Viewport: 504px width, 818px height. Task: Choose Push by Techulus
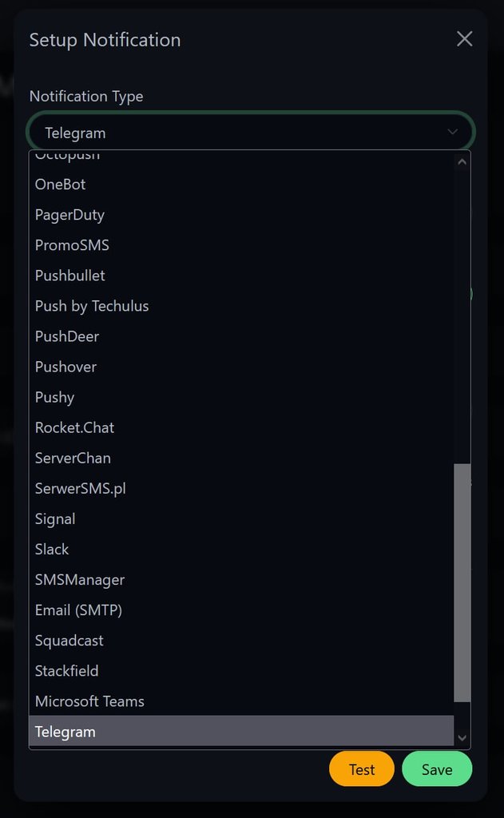point(241,306)
